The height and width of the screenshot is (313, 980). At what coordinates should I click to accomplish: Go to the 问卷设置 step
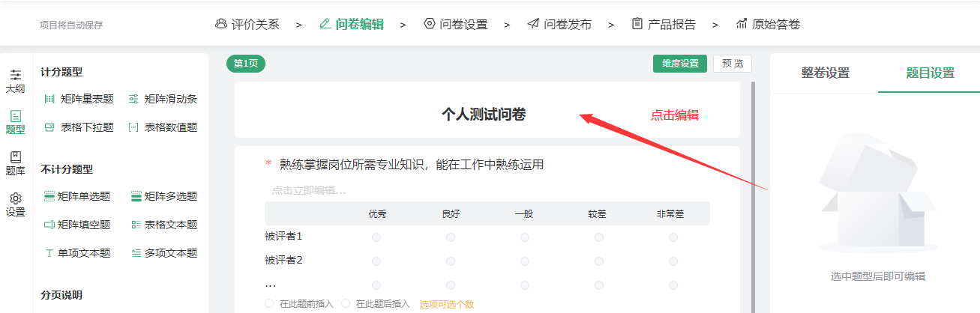click(455, 24)
